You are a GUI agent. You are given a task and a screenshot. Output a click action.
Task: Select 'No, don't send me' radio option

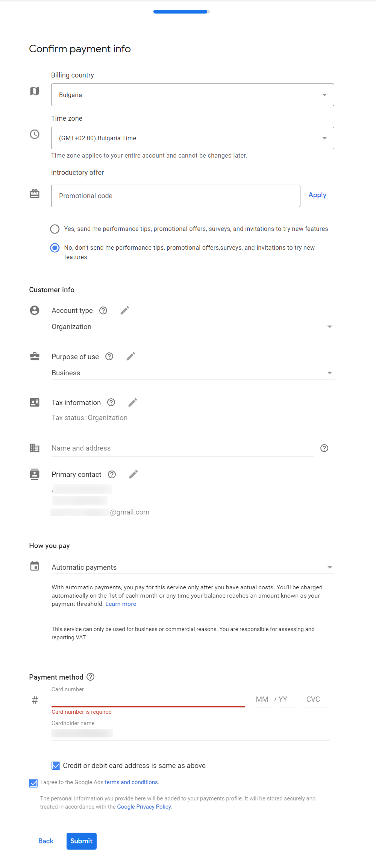55,248
